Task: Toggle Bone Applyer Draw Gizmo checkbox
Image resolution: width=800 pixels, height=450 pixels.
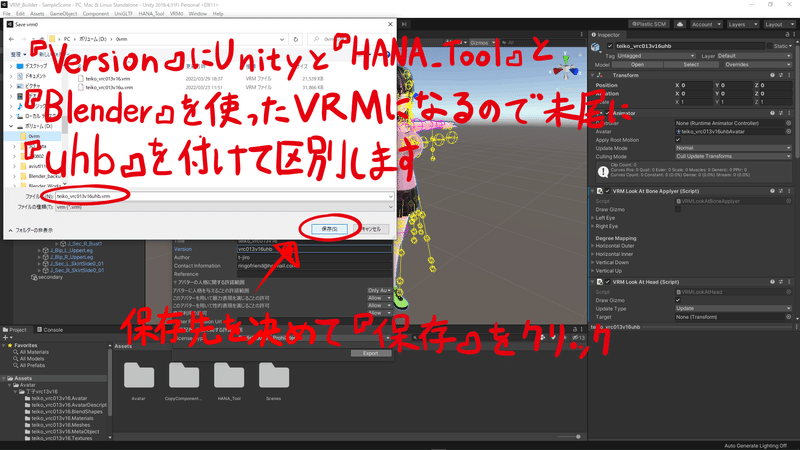Action: (678, 209)
